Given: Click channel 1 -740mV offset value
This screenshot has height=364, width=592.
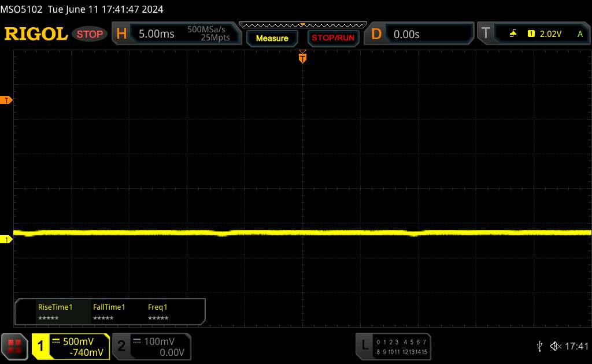Looking at the screenshot, I should point(87,352).
